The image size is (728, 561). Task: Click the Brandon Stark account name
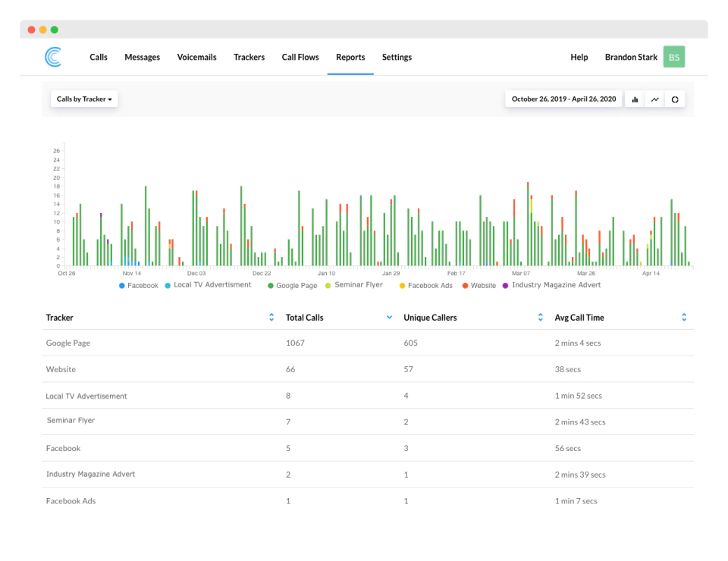(x=631, y=57)
